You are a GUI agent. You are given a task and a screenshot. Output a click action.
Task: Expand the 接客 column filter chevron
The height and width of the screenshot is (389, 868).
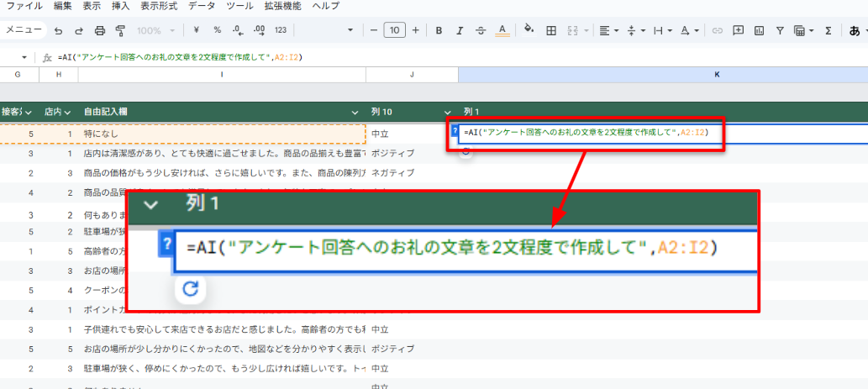coord(29,113)
